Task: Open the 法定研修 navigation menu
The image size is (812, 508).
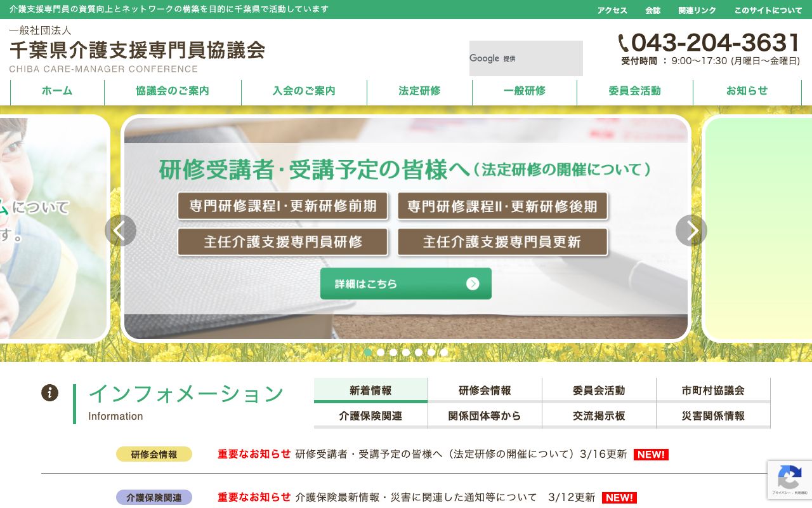Action: (x=419, y=91)
